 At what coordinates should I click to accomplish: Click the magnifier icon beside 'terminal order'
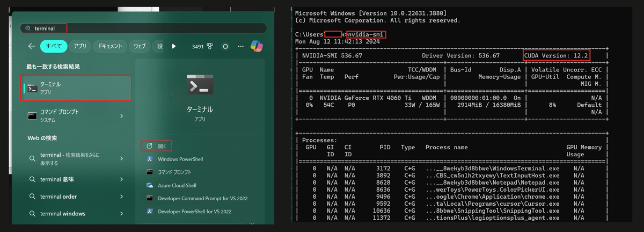click(x=33, y=196)
